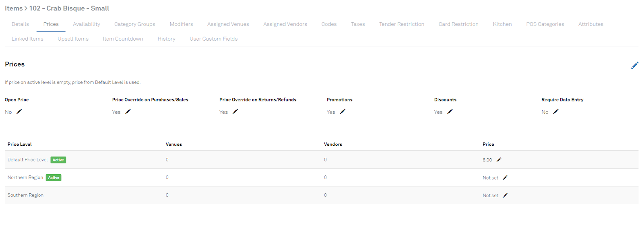Switch to User Custom Fields tab
Viewport: 644px width, 225px height.
pyautogui.click(x=213, y=39)
